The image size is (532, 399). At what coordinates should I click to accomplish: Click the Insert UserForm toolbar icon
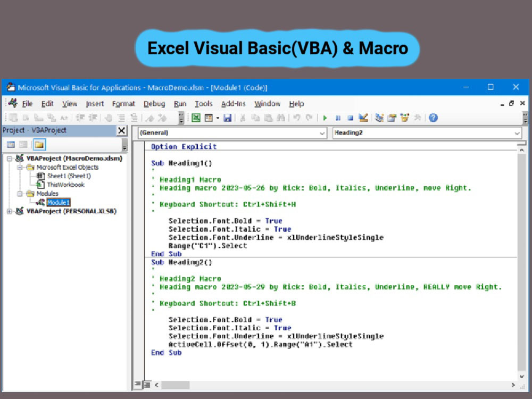click(x=209, y=118)
